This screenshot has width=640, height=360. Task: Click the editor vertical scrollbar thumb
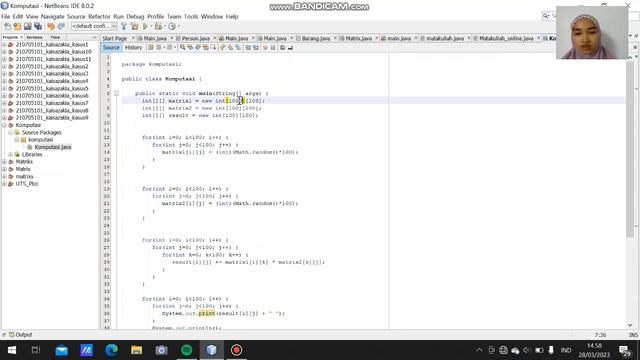(630, 149)
